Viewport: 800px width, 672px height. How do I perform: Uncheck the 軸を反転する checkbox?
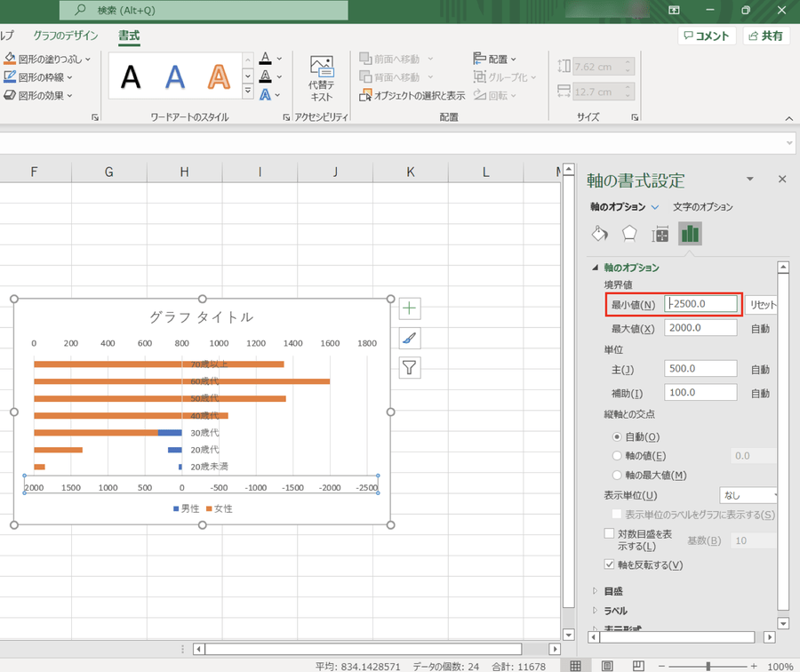[609, 564]
